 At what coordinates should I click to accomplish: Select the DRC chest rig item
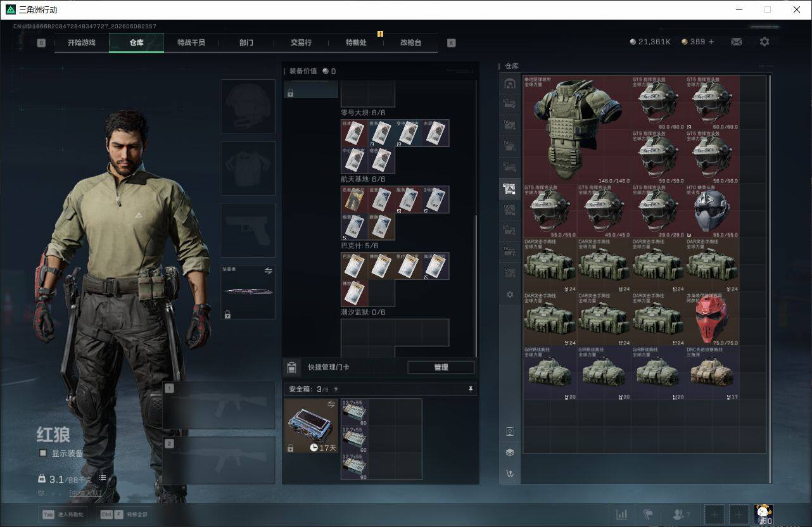[x=712, y=372]
